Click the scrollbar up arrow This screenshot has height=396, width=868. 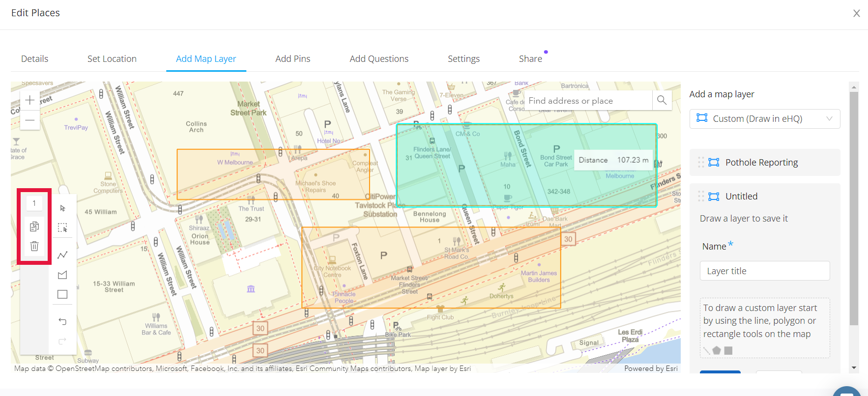[x=854, y=87]
